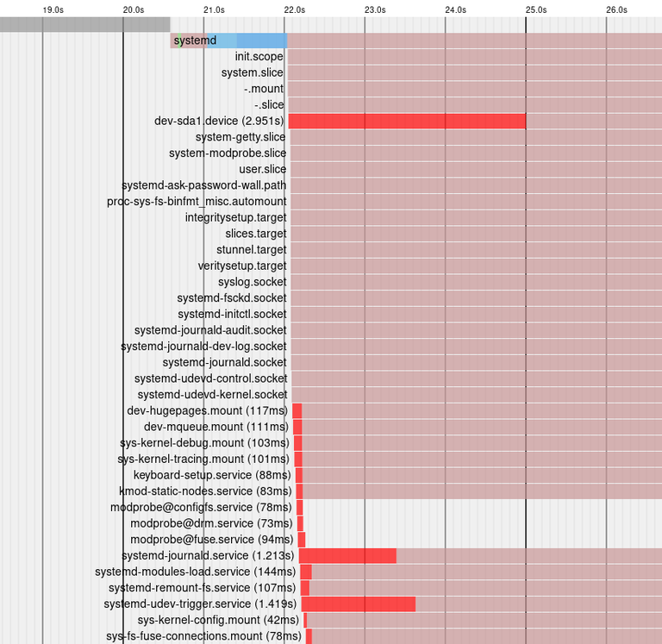Click the init.scope label
This screenshot has height=644, width=662.
(x=259, y=57)
